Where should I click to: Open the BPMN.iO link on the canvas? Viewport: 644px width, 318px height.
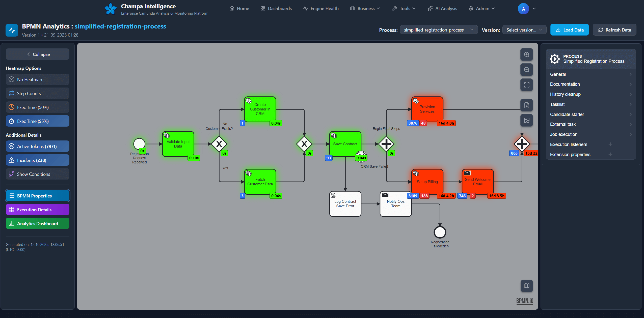[x=525, y=301]
